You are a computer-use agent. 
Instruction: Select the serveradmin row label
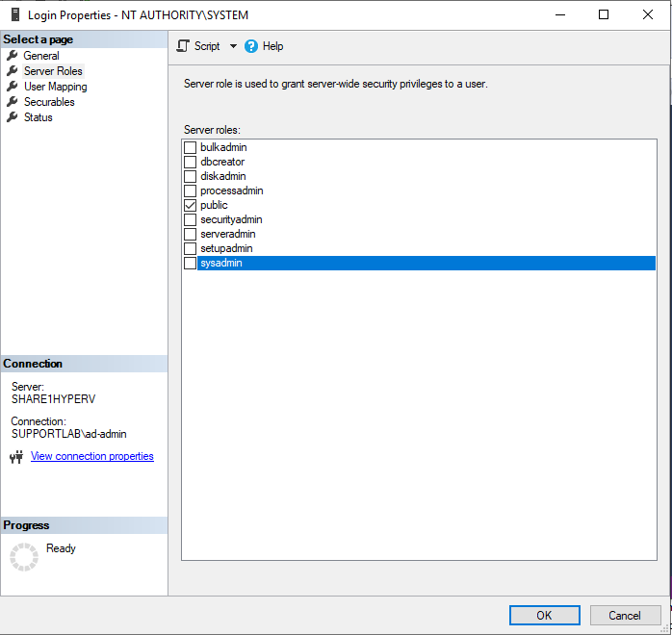tap(227, 234)
